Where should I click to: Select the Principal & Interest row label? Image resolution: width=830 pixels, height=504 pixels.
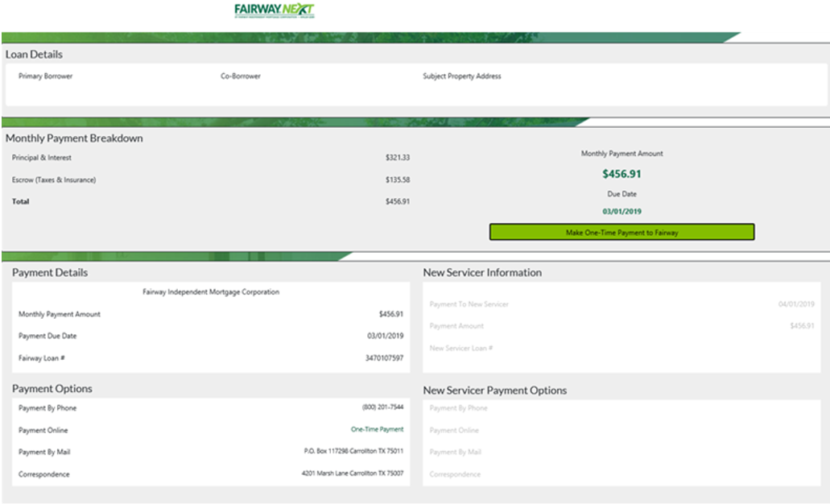tap(42, 158)
